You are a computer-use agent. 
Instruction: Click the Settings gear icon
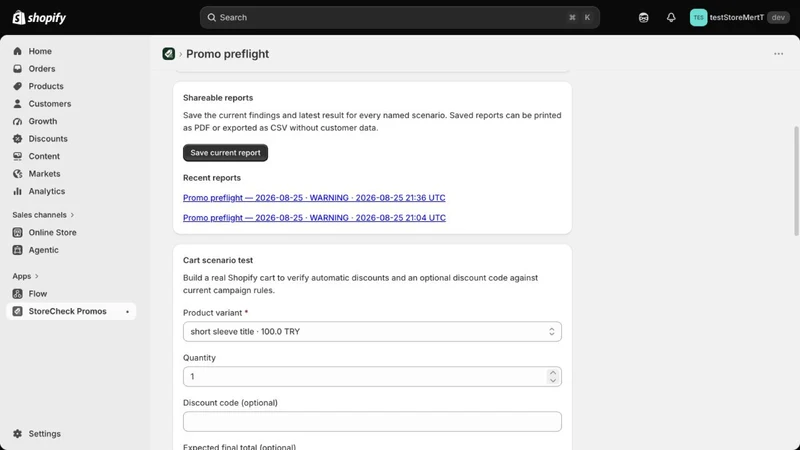tap(17, 434)
